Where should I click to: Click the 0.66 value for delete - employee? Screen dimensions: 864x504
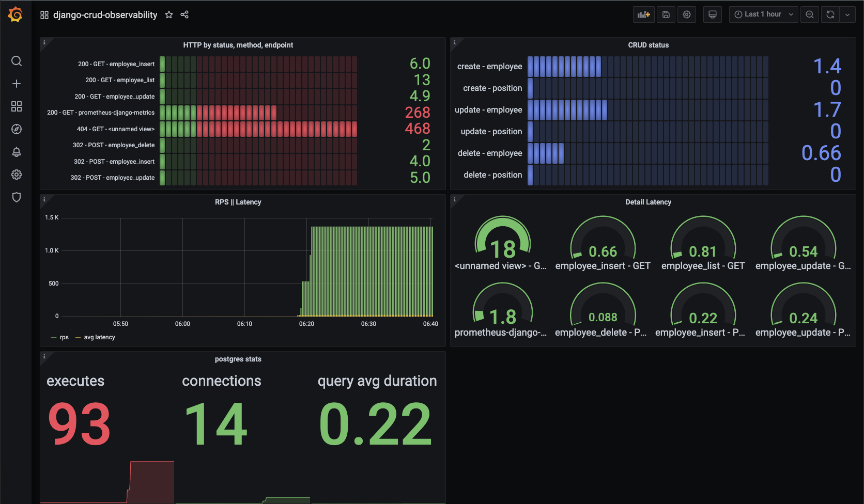(822, 153)
